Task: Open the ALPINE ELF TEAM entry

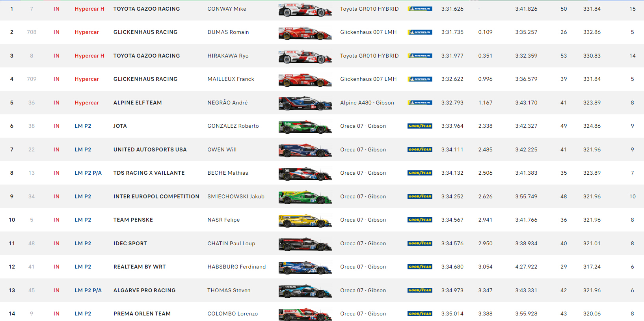Action: tap(138, 103)
